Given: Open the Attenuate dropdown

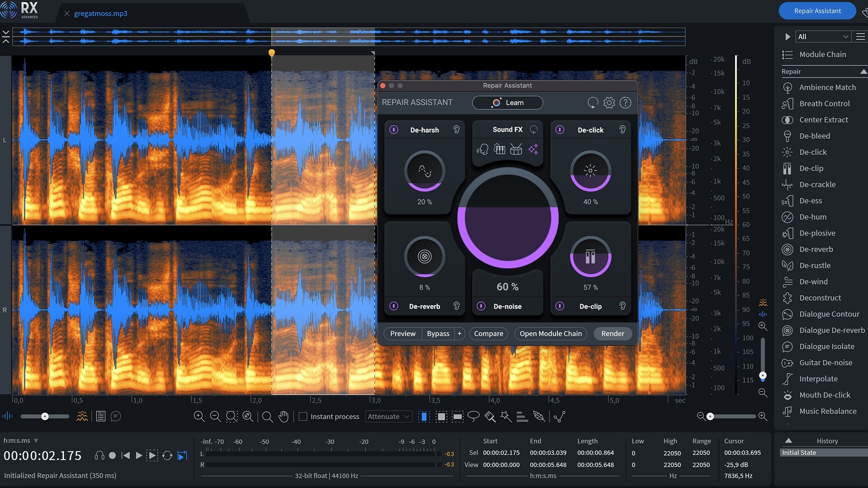Looking at the screenshot, I should coord(388,417).
